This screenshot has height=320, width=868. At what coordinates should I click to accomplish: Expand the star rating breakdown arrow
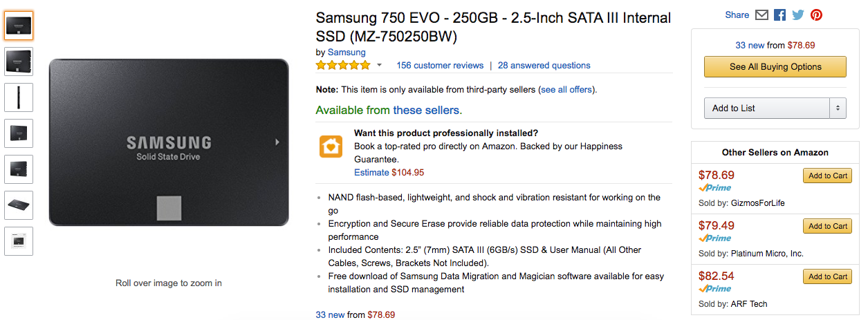click(x=379, y=66)
